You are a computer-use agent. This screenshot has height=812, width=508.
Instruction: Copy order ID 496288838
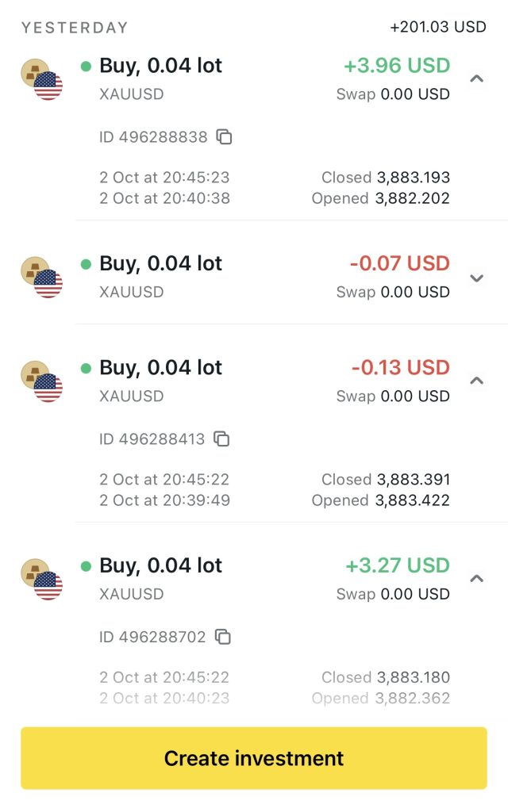coord(225,137)
